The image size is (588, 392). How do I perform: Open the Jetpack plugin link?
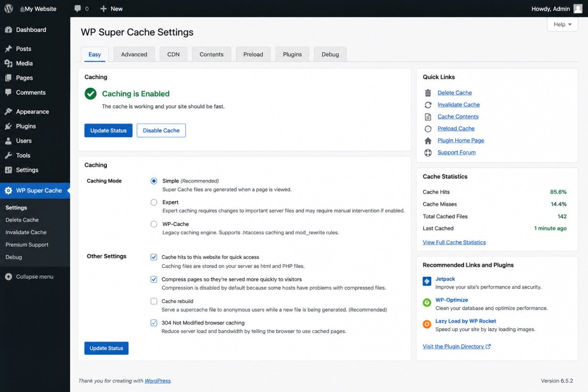445,278
